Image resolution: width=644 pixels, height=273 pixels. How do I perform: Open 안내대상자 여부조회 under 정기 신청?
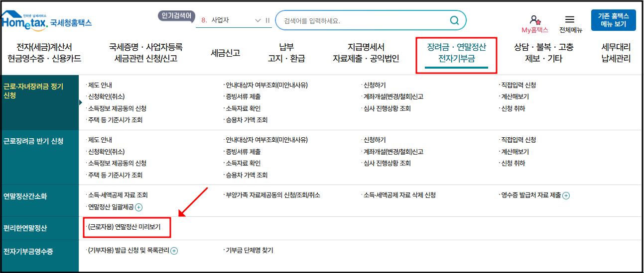click(x=266, y=86)
